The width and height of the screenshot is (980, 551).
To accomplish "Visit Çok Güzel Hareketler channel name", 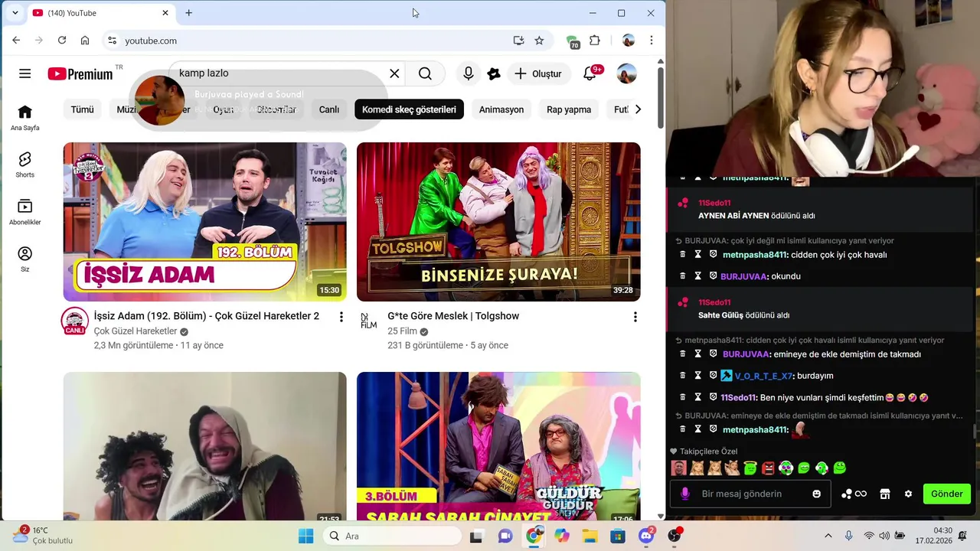I will [x=136, y=331].
